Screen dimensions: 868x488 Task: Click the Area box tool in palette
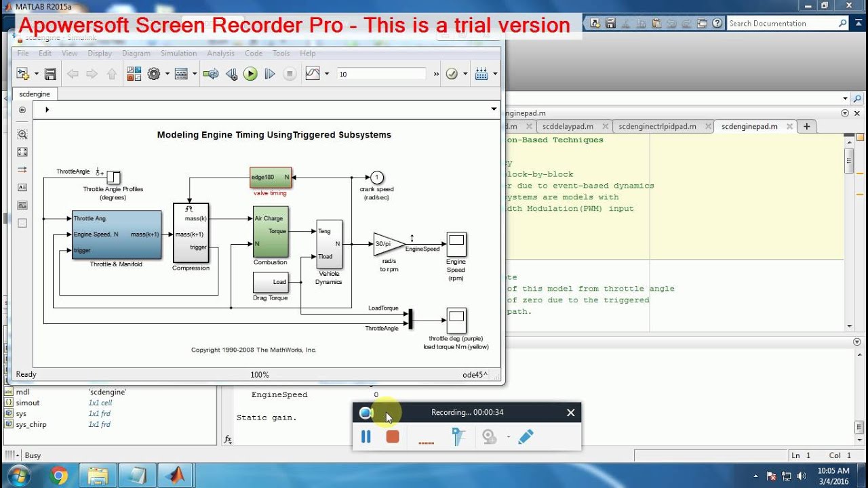[22, 222]
